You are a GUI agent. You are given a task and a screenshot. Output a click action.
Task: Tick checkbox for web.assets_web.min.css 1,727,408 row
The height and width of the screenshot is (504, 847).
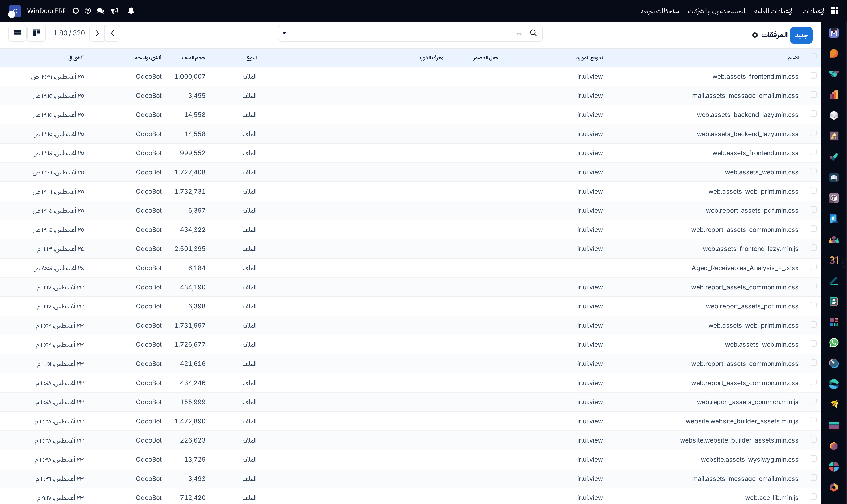[814, 171]
